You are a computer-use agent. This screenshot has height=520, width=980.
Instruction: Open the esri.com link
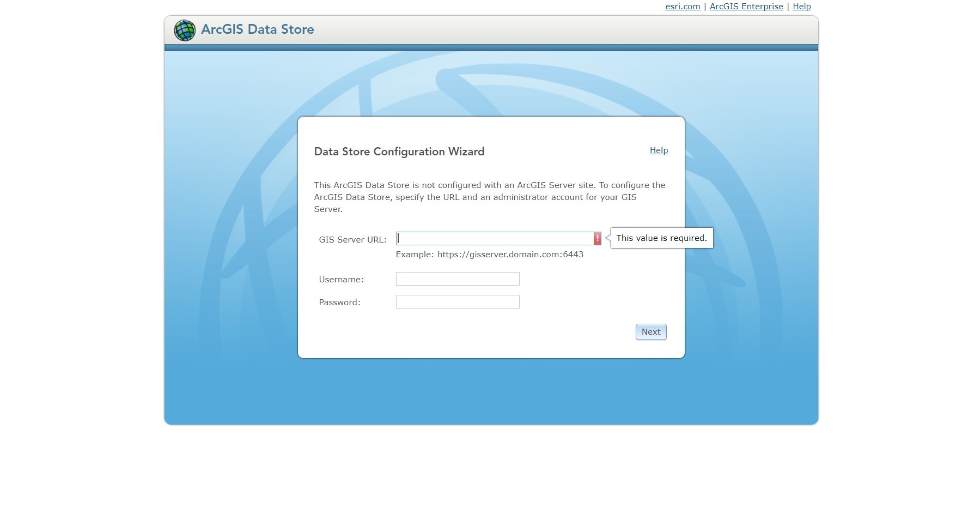point(683,7)
